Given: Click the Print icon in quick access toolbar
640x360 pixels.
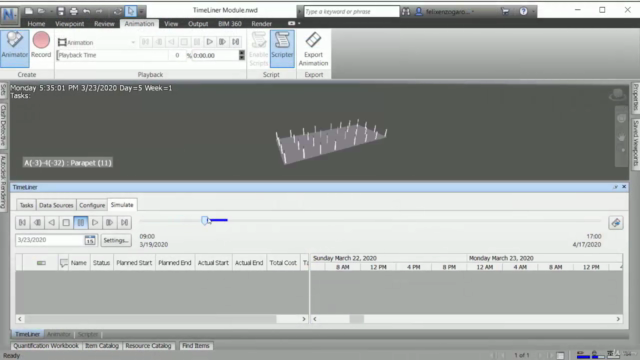Looking at the screenshot, I should pyautogui.click(x=73, y=11).
